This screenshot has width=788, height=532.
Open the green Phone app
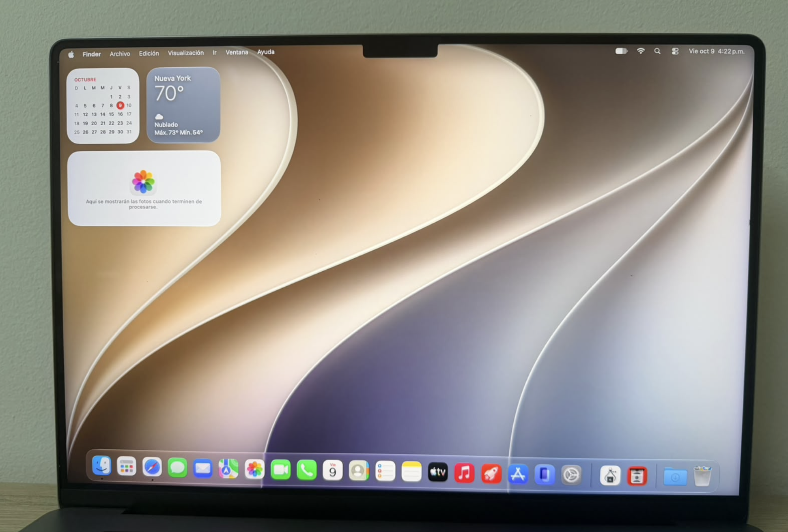306,470
